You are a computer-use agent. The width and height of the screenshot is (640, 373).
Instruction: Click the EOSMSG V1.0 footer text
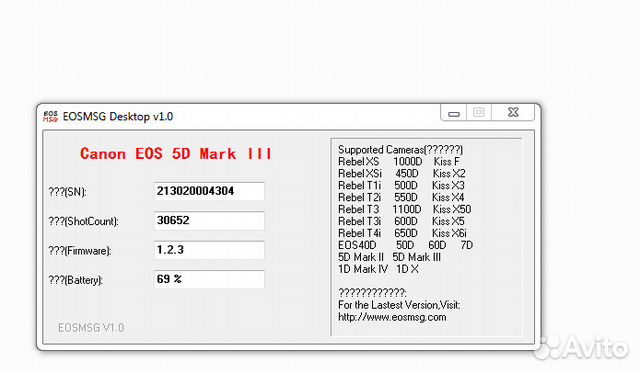[91, 328]
